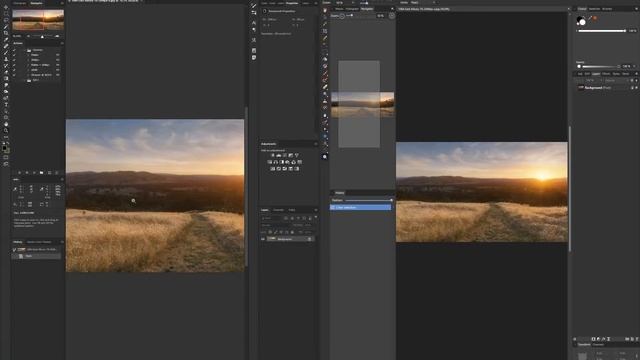The height and width of the screenshot is (360, 640).
Task: Select the Affinity Photo View hand tool
Action: 324,10
